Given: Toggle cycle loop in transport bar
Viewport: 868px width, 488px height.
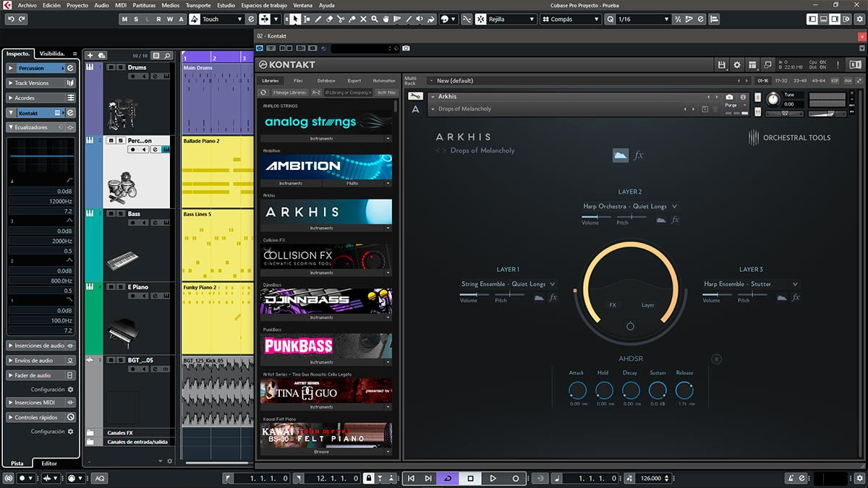Looking at the screenshot, I should [x=448, y=479].
